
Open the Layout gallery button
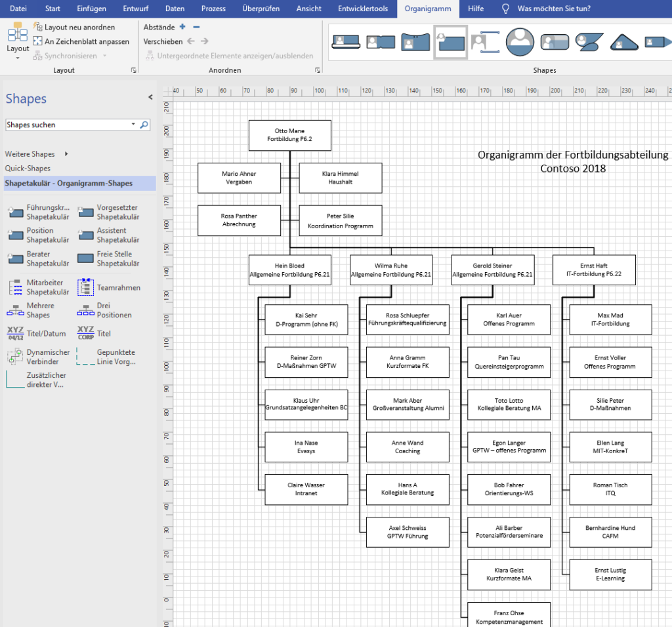18,41
